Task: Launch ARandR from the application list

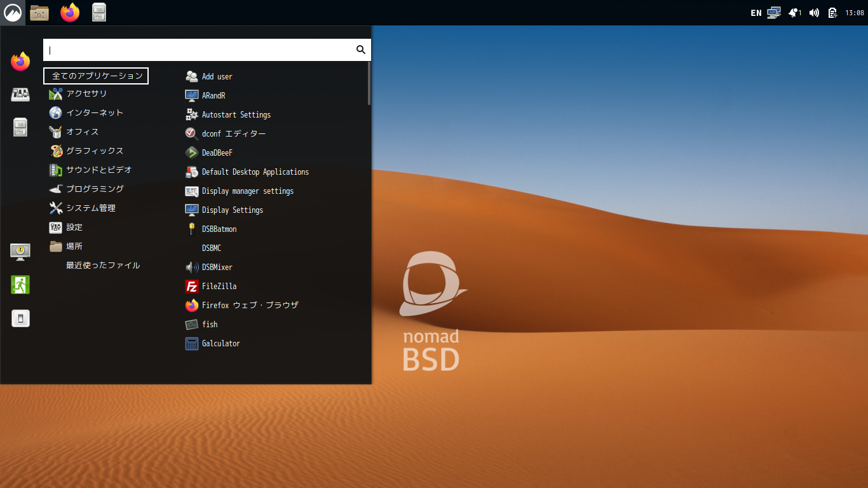Action: click(205, 95)
